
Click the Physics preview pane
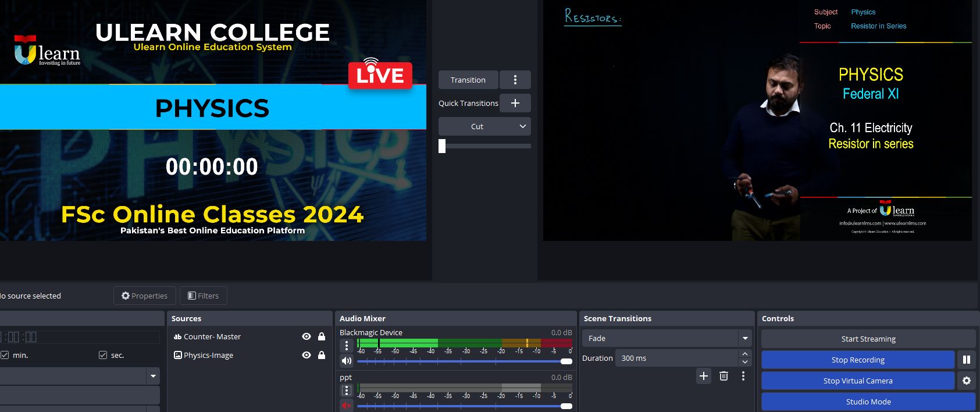(213, 120)
